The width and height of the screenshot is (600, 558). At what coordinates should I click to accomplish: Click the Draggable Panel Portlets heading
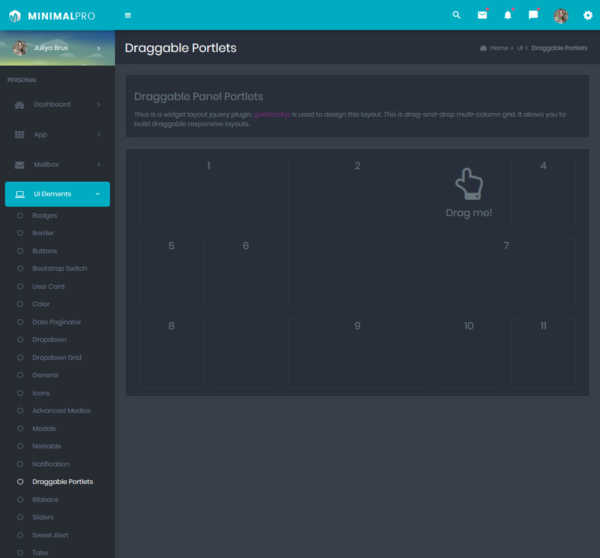coord(199,97)
